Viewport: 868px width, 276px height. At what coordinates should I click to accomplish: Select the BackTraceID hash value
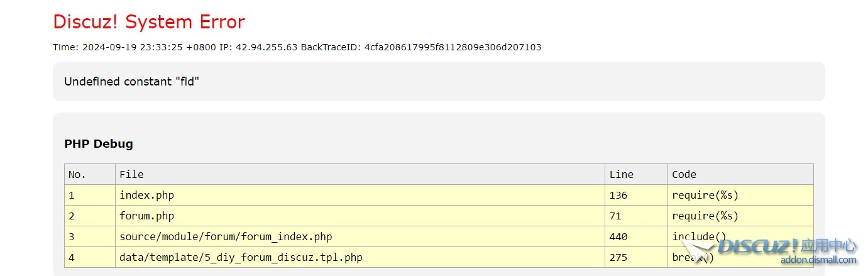pos(453,47)
